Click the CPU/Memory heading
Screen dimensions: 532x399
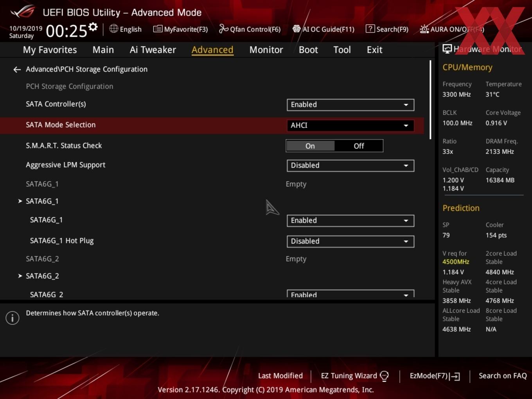[467, 67]
